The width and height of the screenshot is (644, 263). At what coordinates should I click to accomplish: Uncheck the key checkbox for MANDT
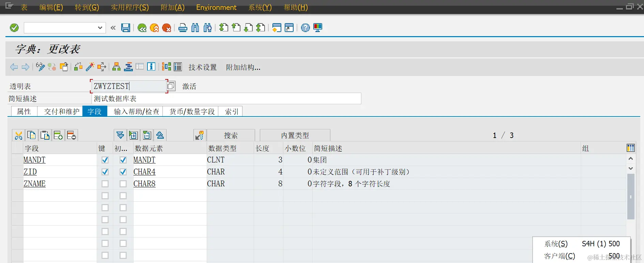(105, 160)
